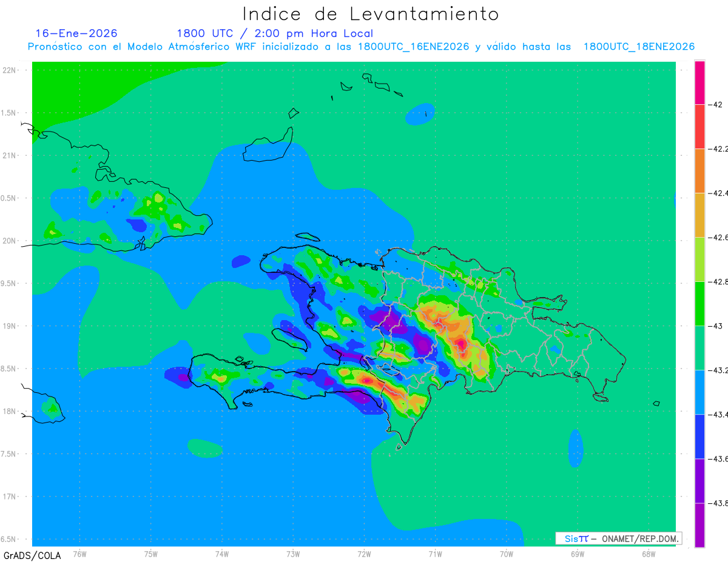Click the '69W' longitude label

point(578,554)
